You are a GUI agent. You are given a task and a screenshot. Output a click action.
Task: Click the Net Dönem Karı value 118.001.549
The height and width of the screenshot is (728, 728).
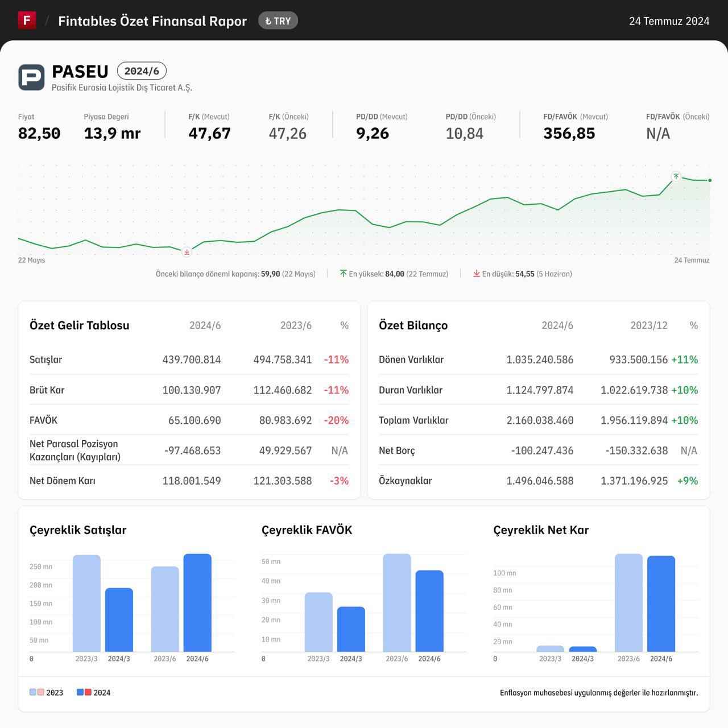(x=192, y=481)
